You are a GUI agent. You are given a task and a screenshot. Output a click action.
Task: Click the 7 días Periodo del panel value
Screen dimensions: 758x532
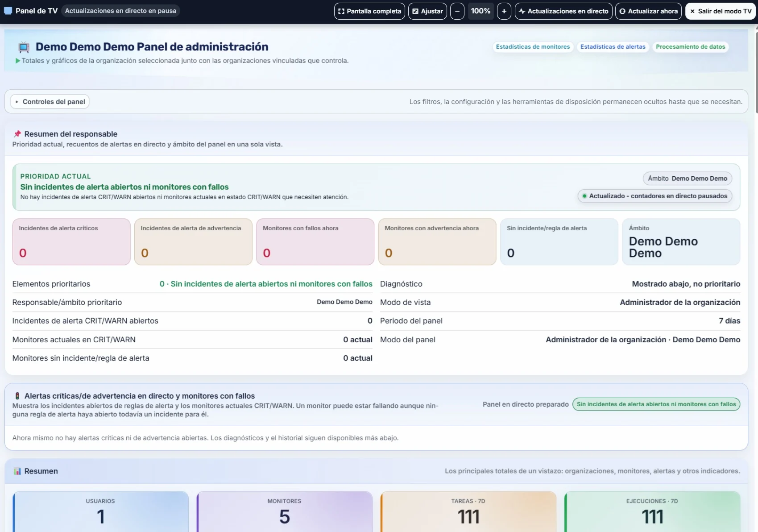tap(729, 321)
